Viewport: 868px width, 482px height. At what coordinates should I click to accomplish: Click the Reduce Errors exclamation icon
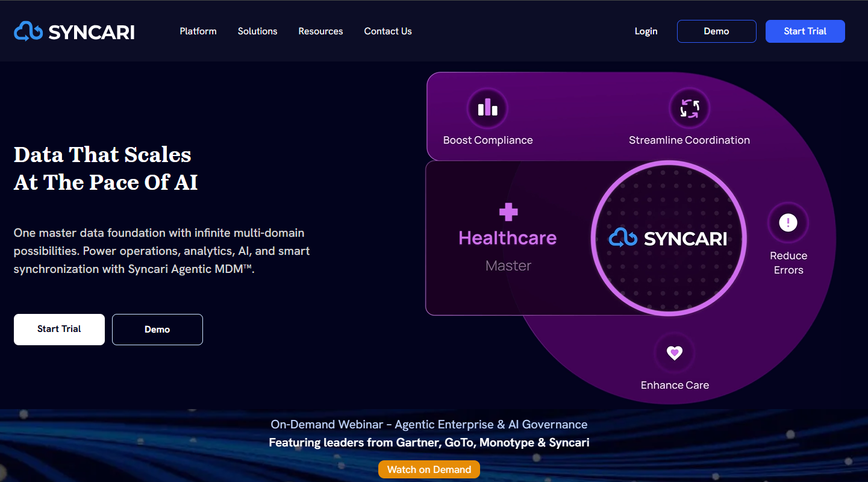coord(788,223)
